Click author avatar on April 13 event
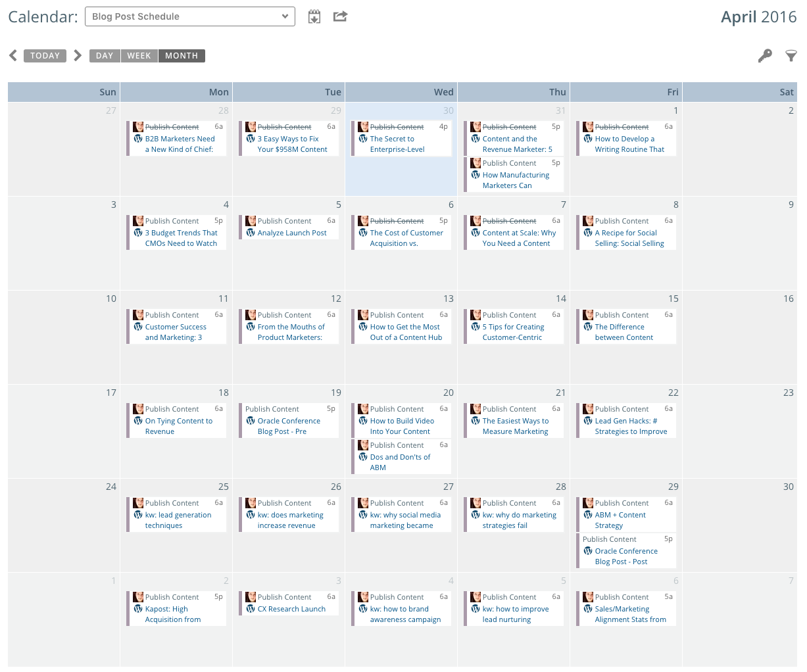Viewport: 807px width, 672px height. tap(363, 315)
